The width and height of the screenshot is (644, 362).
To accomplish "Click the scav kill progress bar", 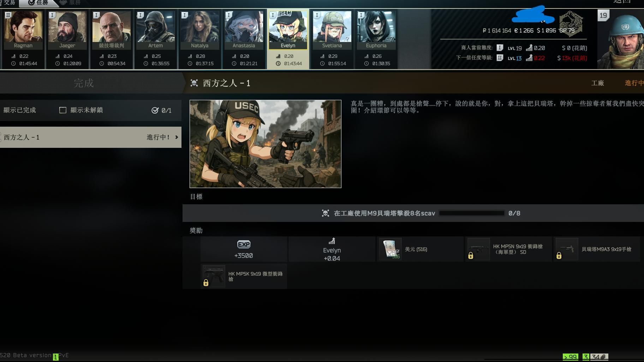I will point(471,213).
